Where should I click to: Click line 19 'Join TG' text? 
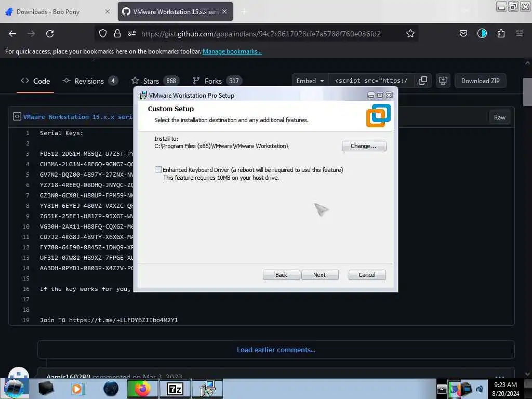[109, 320]
